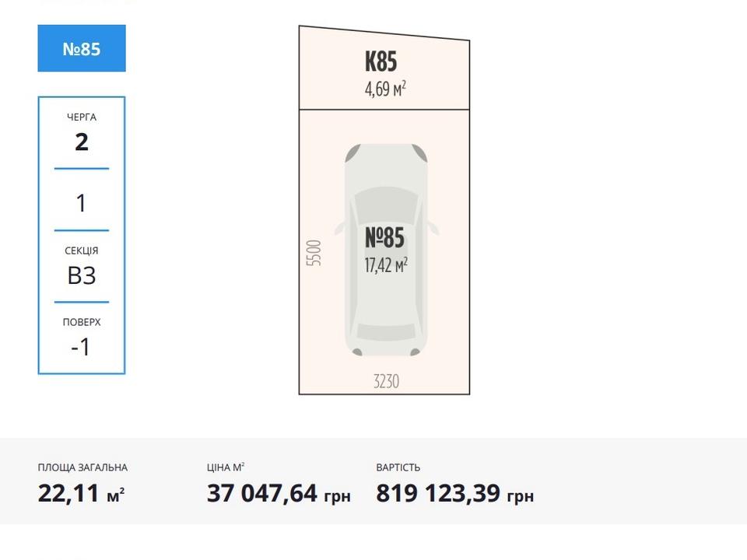
Task: Click the ПОВЕРХ heading label
Action: pyautogui.click(x=82, y=322)
